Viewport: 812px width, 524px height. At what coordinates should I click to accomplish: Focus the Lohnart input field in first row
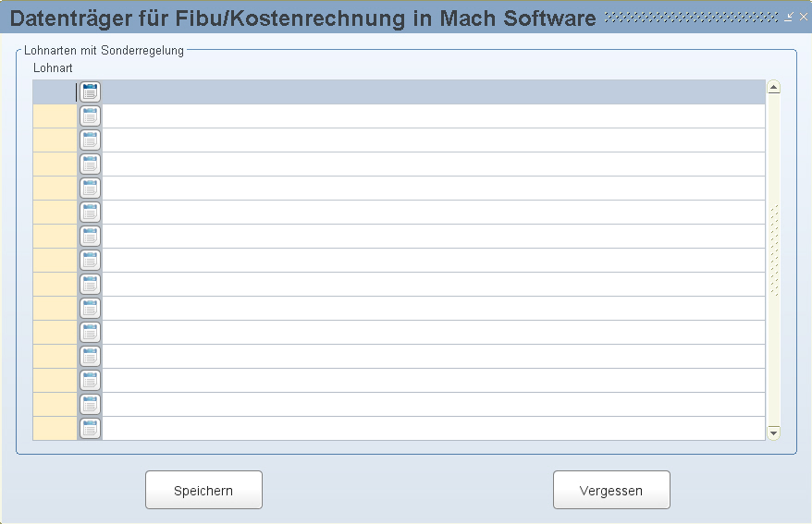[55, 92]
